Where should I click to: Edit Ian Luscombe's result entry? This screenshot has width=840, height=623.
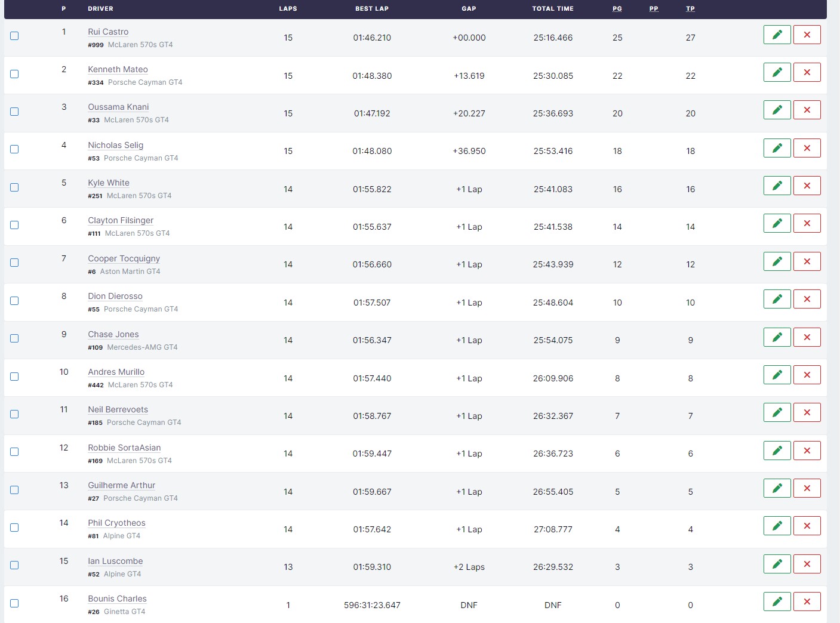click(777, 564)
